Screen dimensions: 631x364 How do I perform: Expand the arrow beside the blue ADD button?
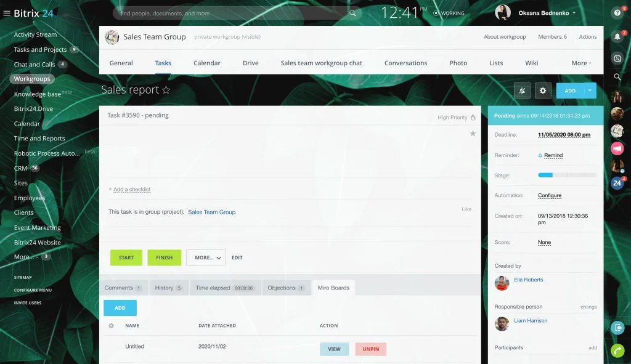590,91
